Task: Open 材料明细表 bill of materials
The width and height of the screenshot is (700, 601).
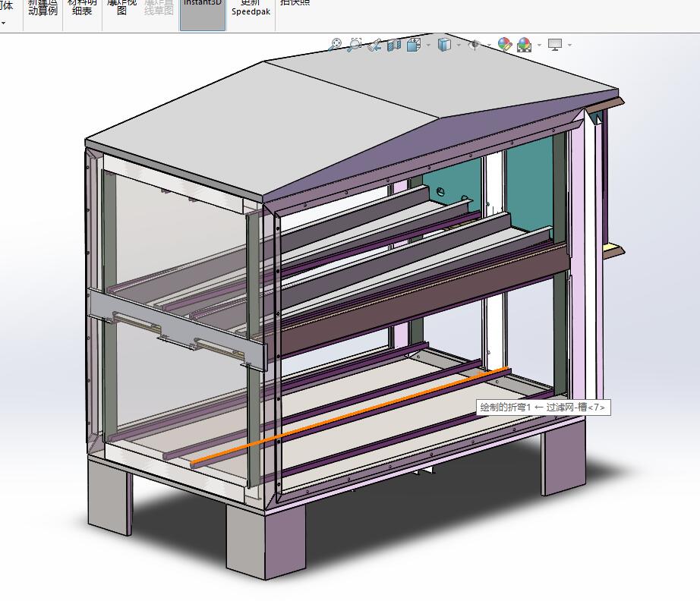Action: [82, 9]
